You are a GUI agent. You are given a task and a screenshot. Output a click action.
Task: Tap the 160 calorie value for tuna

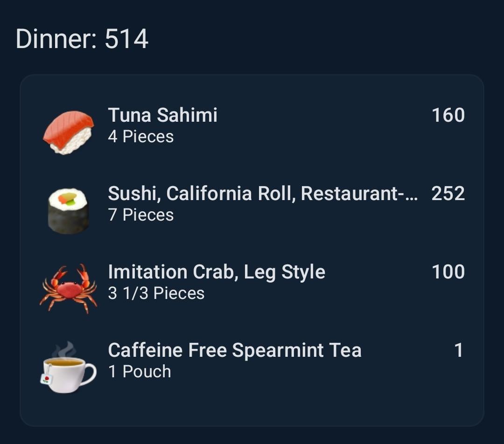pyautogui.click(x=448, y=115)
